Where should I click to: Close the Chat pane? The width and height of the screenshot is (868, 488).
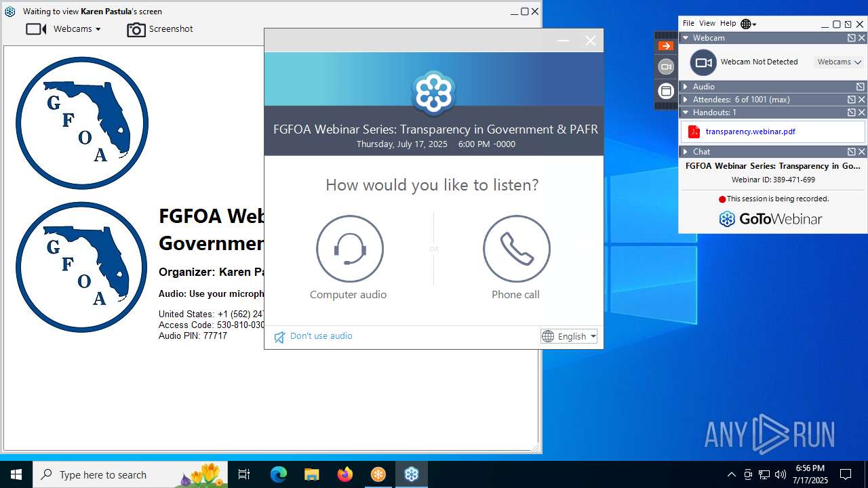coord(862,152)
